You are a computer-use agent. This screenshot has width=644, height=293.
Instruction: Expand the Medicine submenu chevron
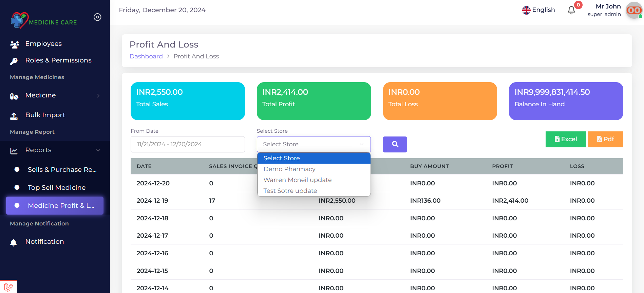point(98,96)
